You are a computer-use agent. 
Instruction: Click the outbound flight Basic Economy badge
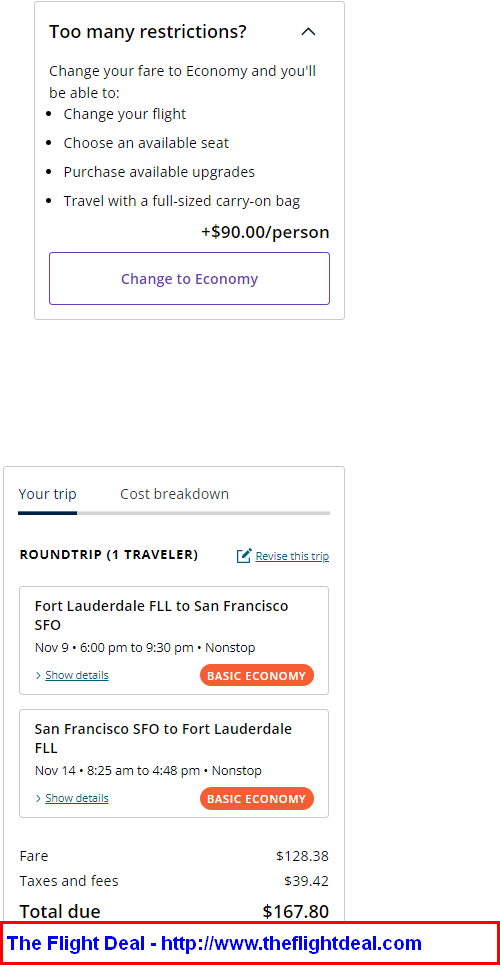(257, 675)
